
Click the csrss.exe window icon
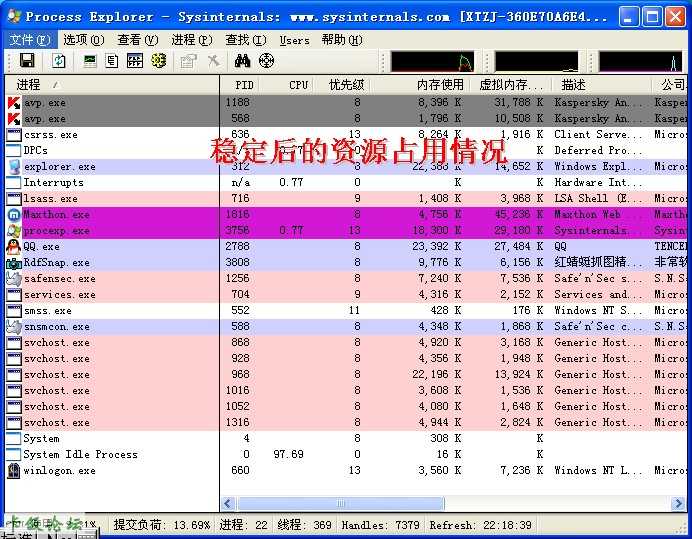click(14, 135)
